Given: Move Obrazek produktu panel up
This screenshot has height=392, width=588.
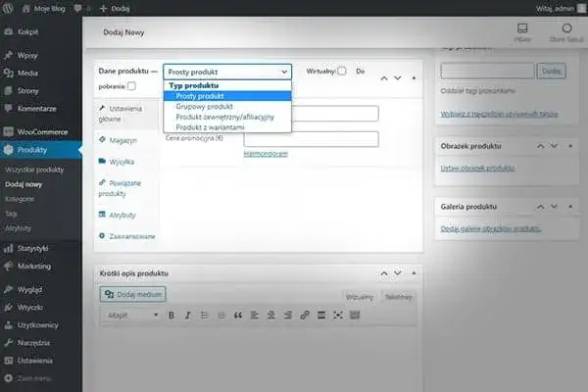Looking at the screenshot, I should coord(540,146).
